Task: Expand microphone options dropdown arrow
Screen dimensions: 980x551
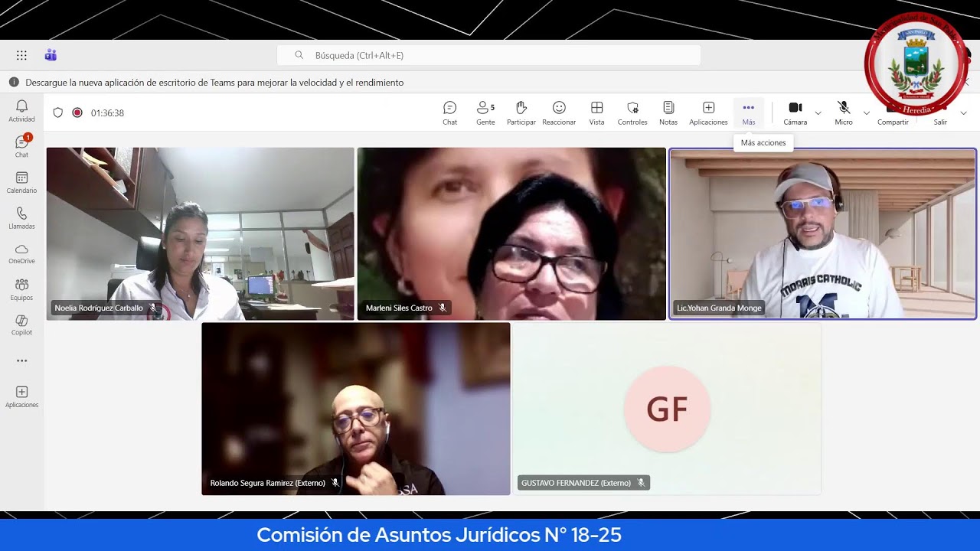Action: tap(867, 113)
